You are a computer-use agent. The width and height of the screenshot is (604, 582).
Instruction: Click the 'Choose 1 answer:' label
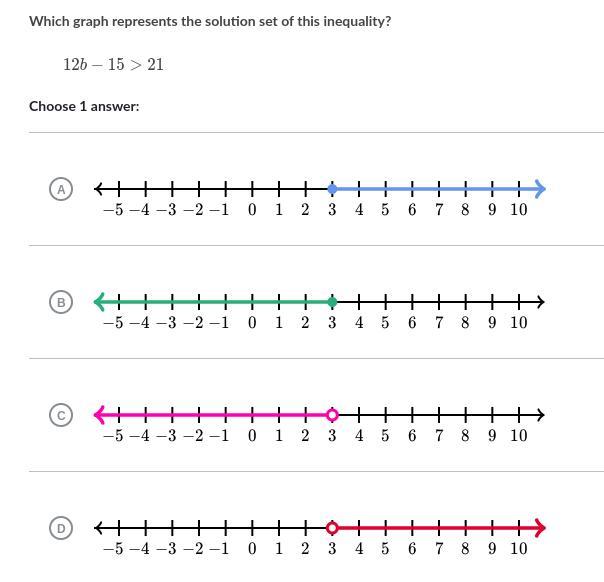(x=84, y=106)
